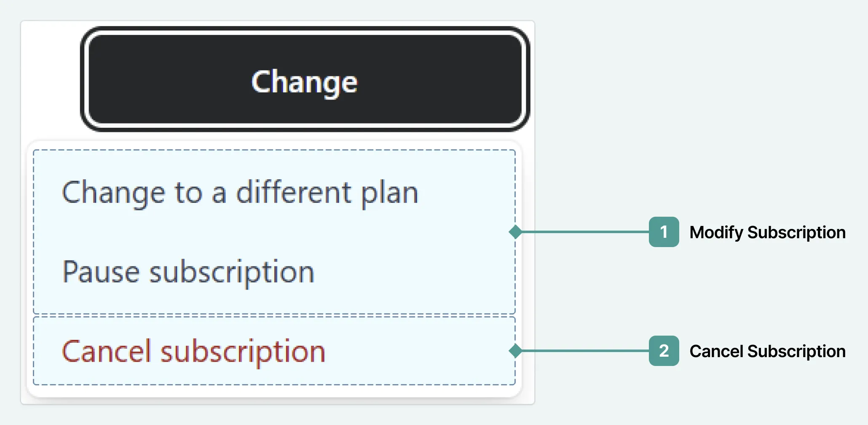Click the Modify Subscription label

(767, 232)
